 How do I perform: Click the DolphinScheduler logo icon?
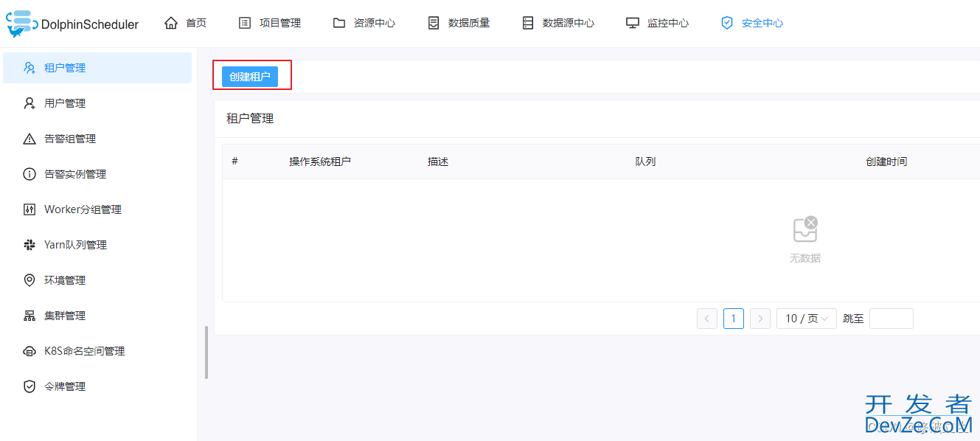[22, 24]
